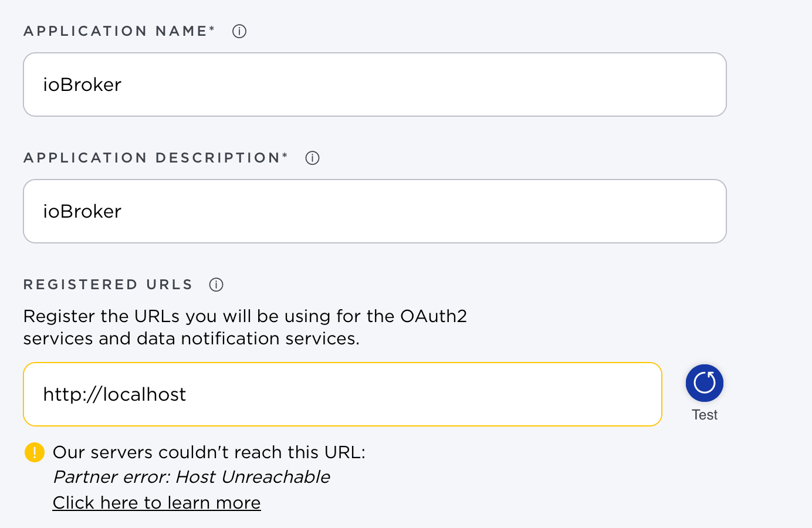
Task: Focus the Application Name input field
Action: [x=375, y=84]
